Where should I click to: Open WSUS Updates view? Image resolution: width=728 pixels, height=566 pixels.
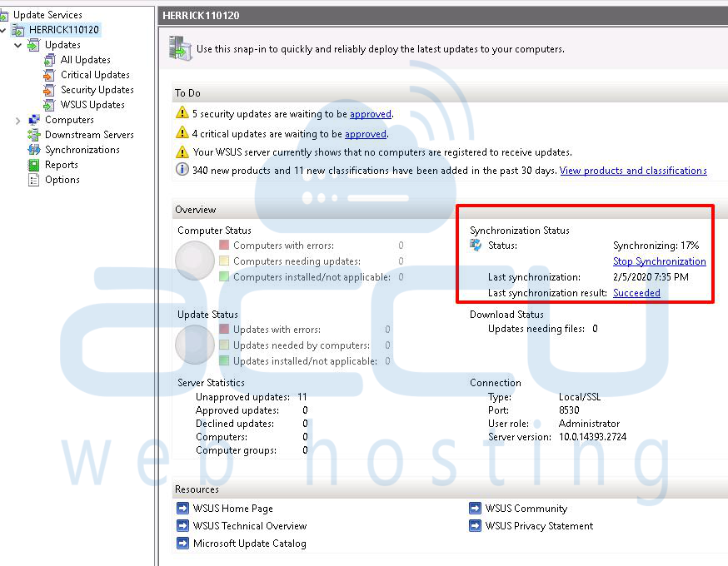(x=92, y=105)
